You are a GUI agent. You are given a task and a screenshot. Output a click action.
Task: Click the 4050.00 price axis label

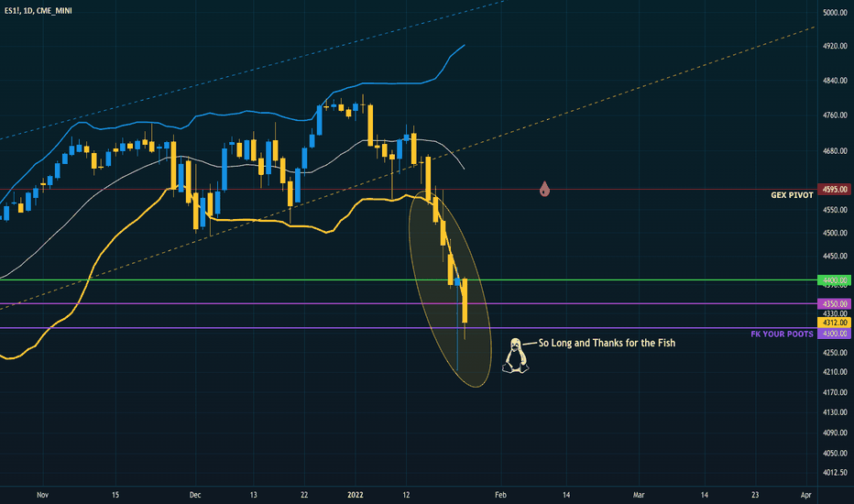[x=835, y=453]
